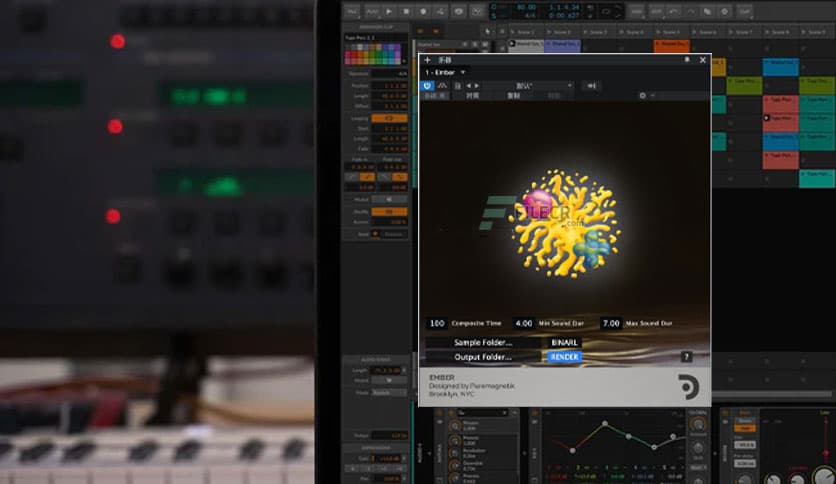Expand the 1 - Ember device dropdown
Viewport: 836px width, 484px height.
[462, 73]
